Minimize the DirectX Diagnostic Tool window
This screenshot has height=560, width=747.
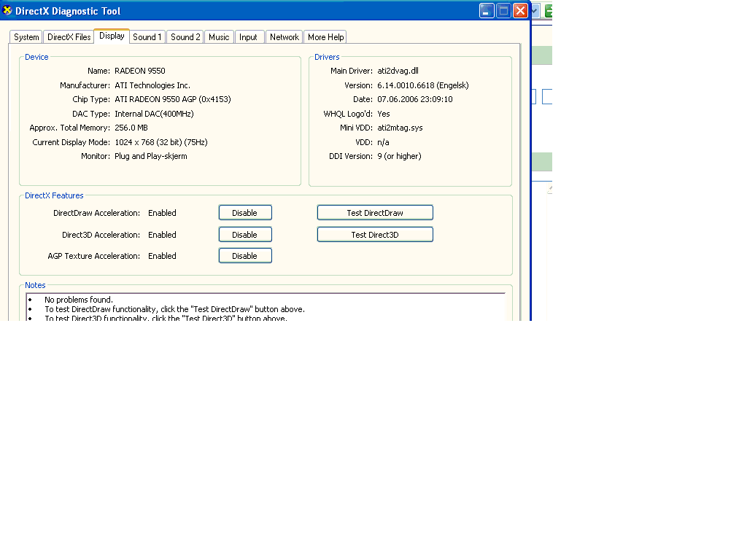(487, 10)
